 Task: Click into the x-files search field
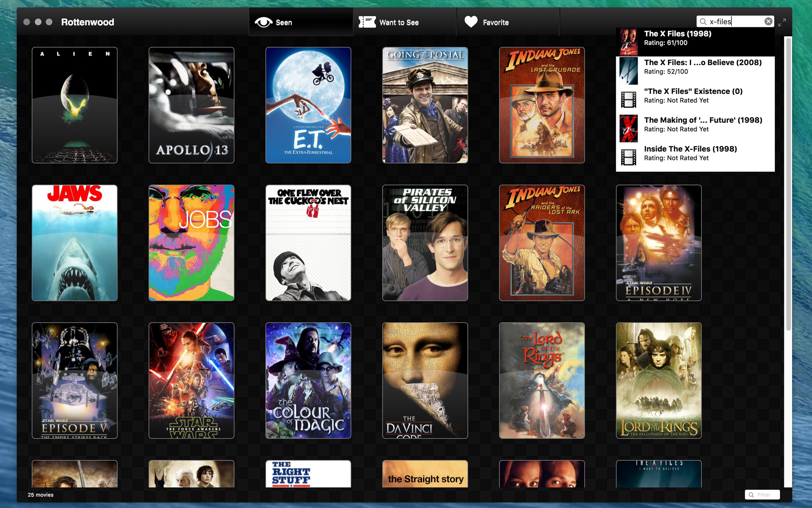[x=735, y=22]
